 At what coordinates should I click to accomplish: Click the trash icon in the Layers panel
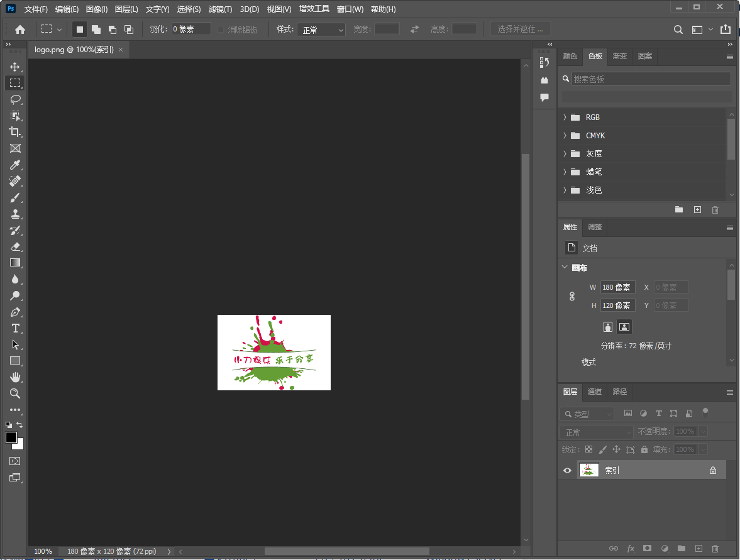(715, 549)
